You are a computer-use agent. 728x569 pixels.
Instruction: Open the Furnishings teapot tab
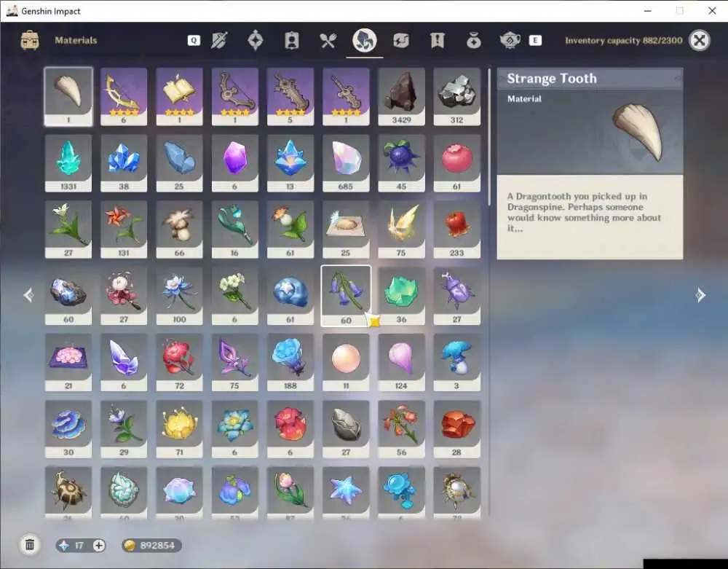coord(510,40)
